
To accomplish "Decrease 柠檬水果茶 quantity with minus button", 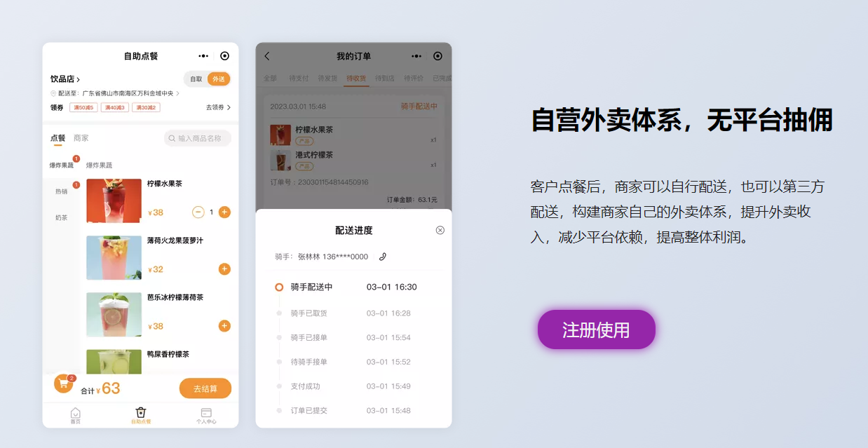I will click(x=198, y=212).
